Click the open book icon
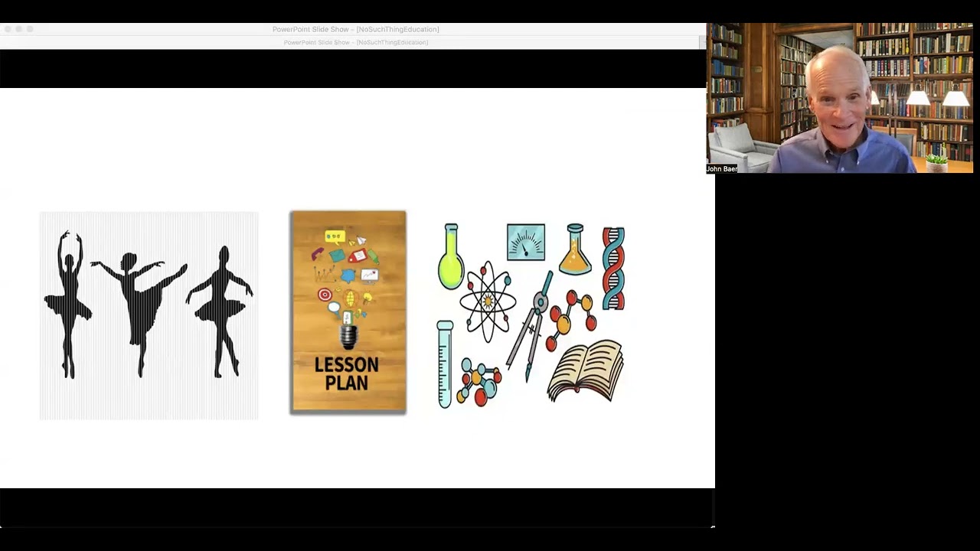Image resolution: width=980 pixels, height=551 pixels. click(x=586, y=370)
